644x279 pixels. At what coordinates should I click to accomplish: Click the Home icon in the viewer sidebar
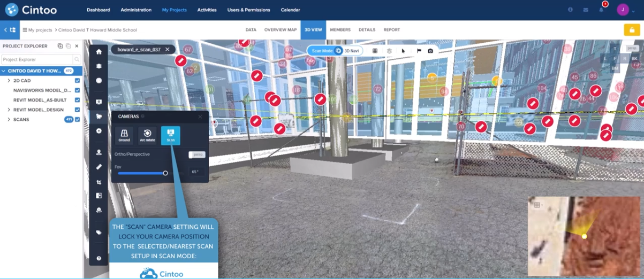click(x=99, y=52)
